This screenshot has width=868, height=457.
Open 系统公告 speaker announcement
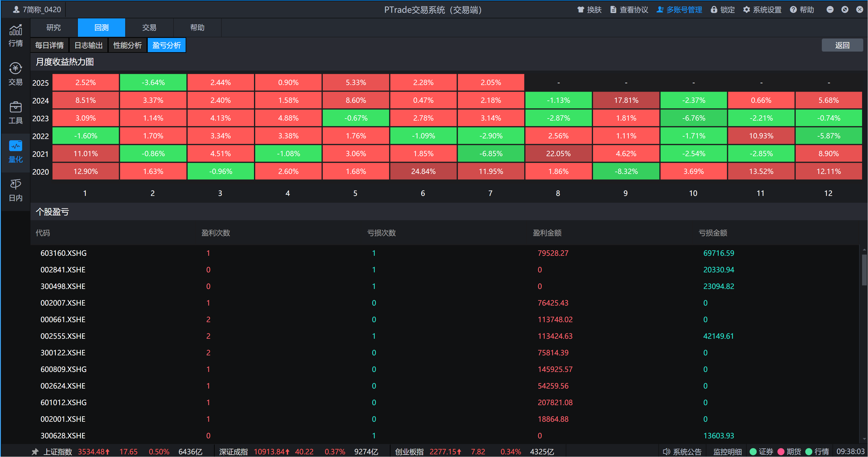point(666,452)
